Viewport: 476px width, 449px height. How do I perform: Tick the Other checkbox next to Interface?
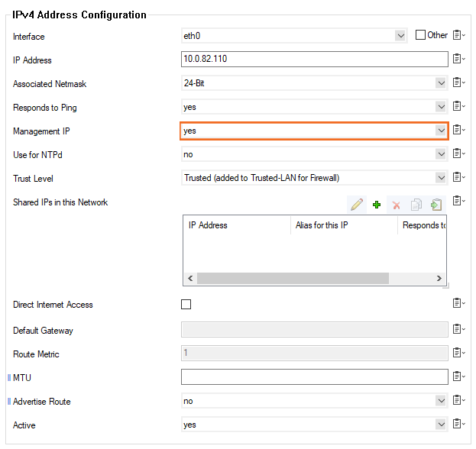(x=420, y=35)
